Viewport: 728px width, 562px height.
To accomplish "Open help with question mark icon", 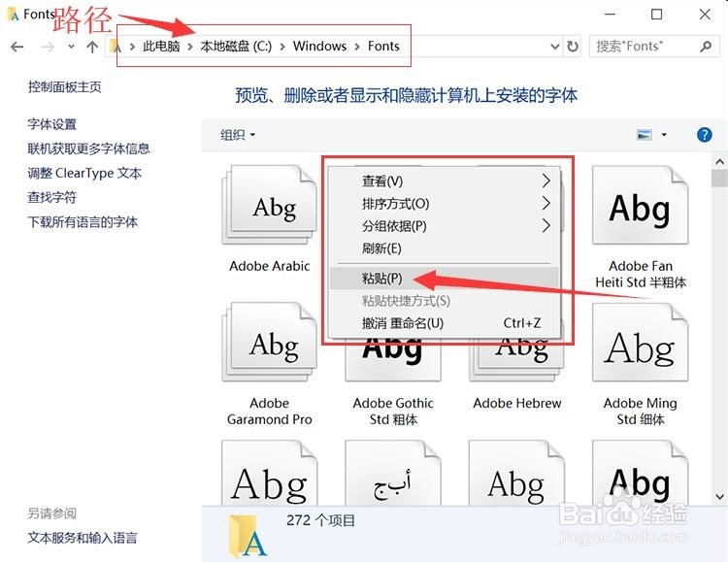I will click(x=705, y=135).
